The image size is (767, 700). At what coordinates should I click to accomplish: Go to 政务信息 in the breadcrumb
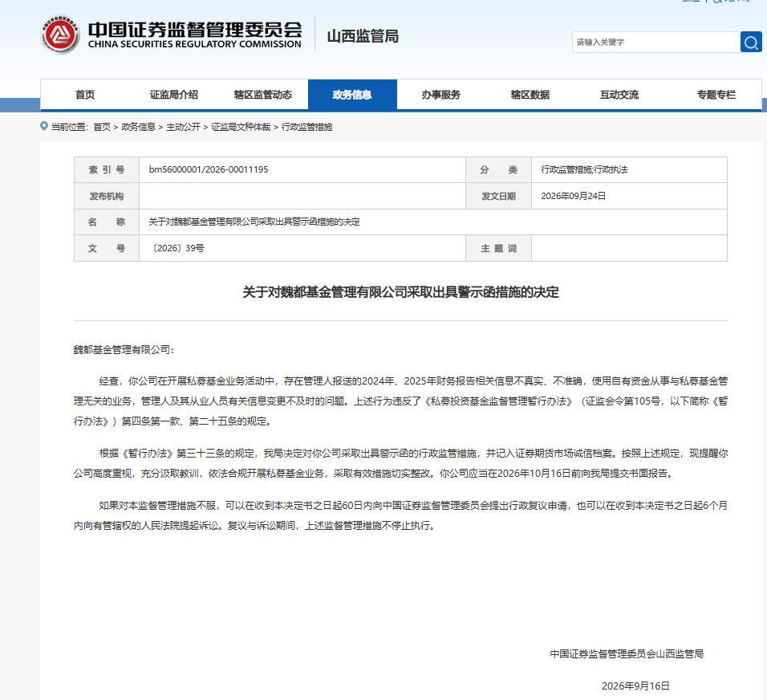(138, 127)
